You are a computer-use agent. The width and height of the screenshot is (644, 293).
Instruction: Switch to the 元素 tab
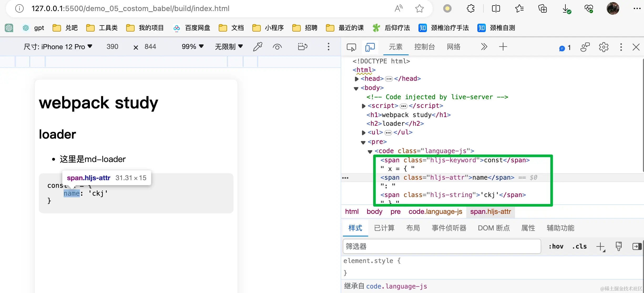pos(396,47)
